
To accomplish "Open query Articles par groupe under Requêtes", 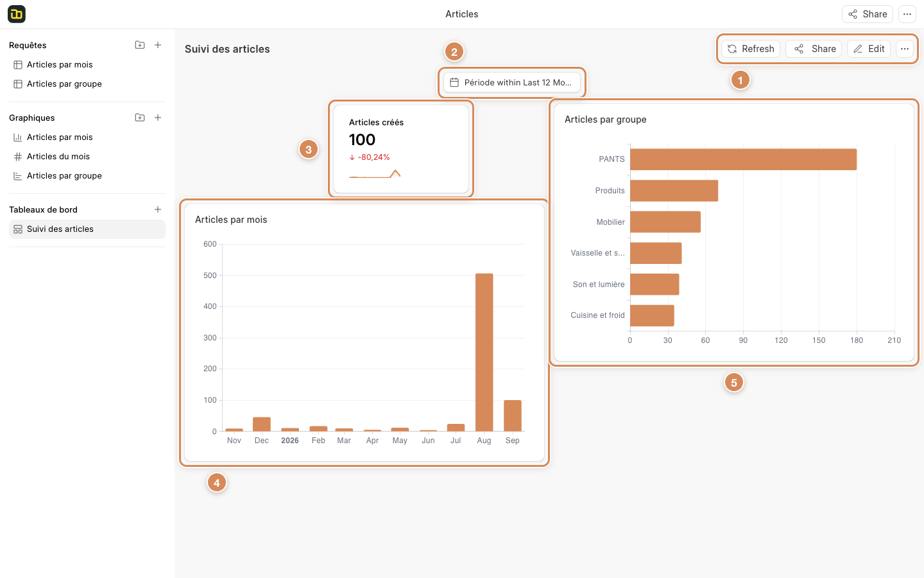I will [87, 84].
